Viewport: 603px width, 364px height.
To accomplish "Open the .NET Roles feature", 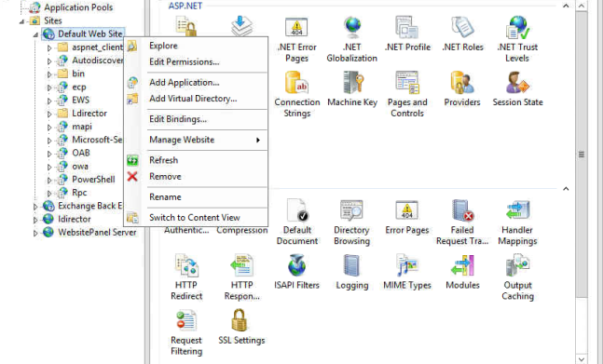I will (x=462, y=34).
